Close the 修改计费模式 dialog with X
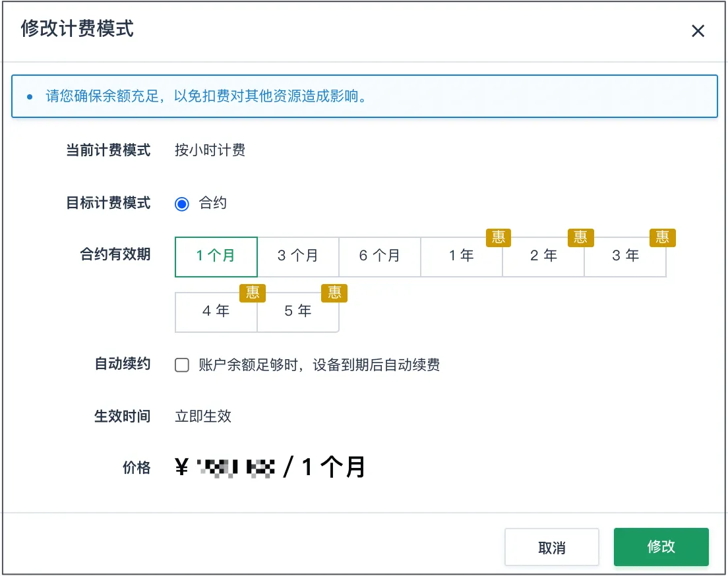 (698, 31)
